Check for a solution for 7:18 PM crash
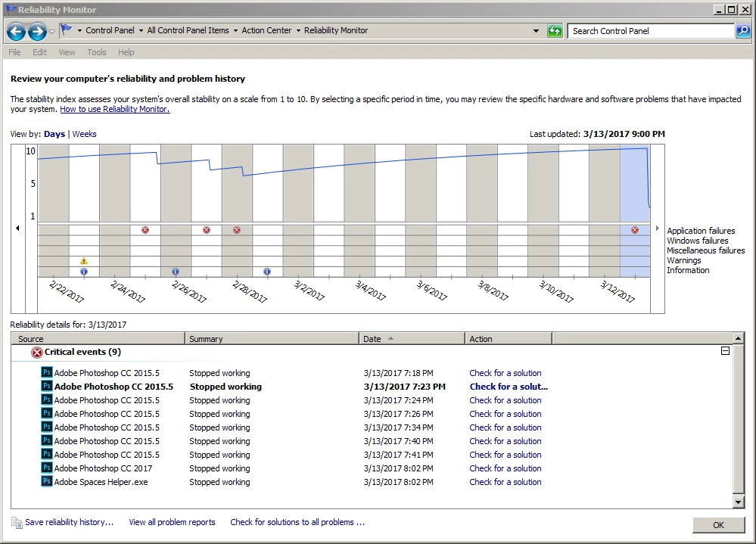The height and width of the screenshot is (544, 756). pos(506,373)
